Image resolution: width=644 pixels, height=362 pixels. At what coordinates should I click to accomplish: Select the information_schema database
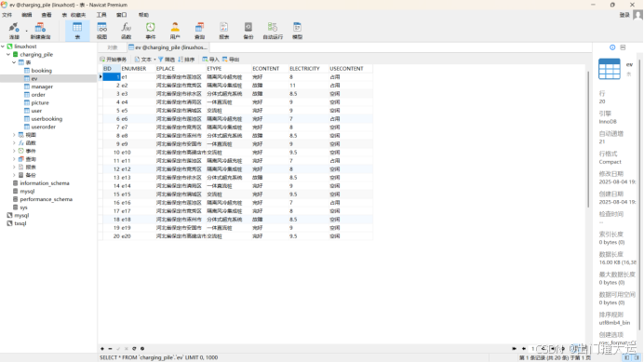(x=45, y=183)
